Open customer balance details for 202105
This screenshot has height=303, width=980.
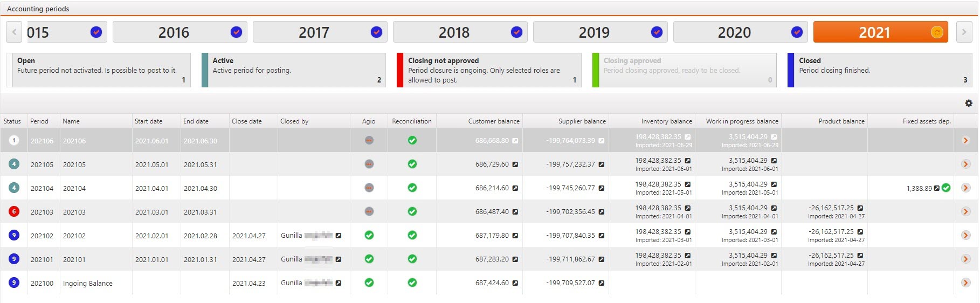pyautogui.click(x=515, y=164)
